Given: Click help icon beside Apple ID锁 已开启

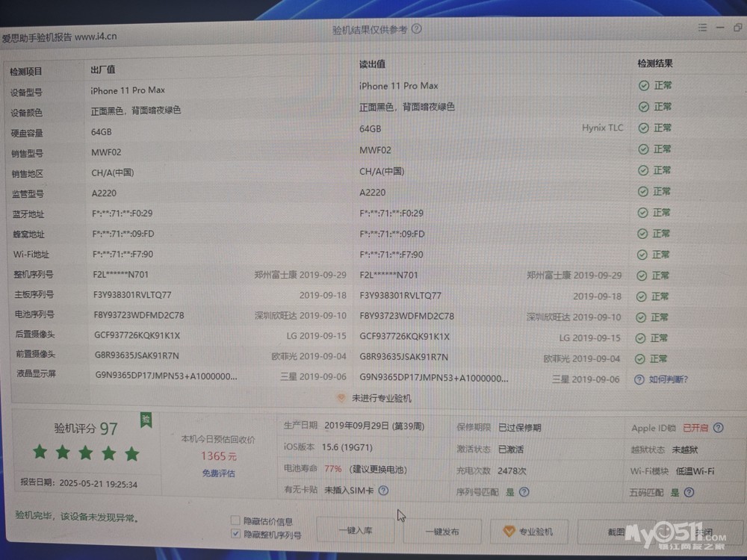Looking at the screenshot, I should (x=718, y=428).
